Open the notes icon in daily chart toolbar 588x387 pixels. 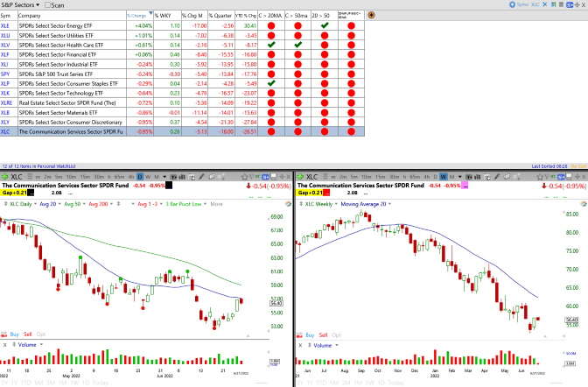192,177
